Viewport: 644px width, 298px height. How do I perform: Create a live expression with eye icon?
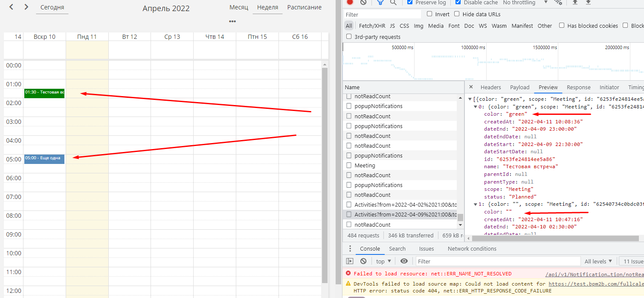click(404, 261)
